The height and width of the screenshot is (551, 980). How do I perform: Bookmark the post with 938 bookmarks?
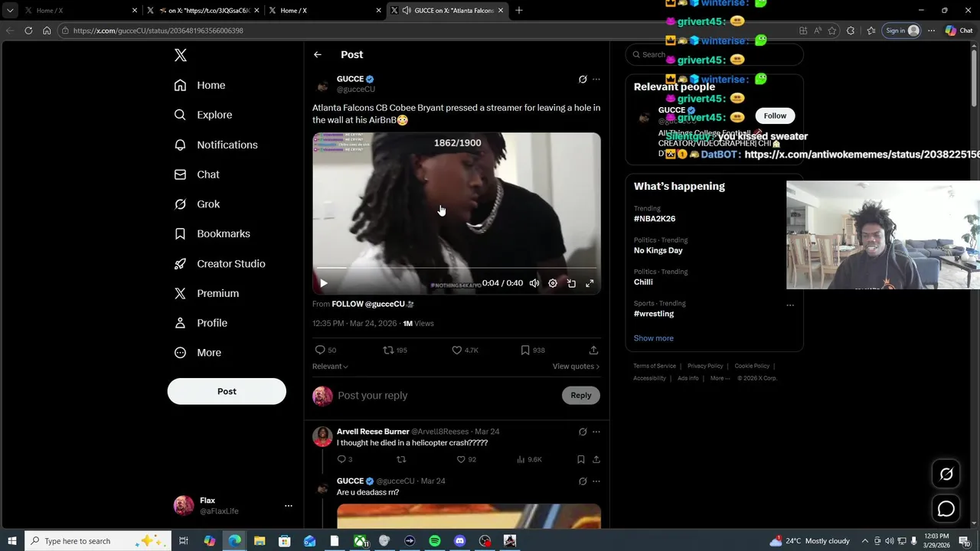click(x=525, y=350)
